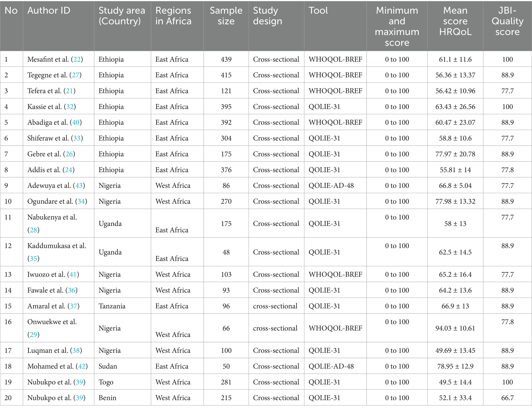Follow reference link 21 by Tefera et al.

pos(69,91)
